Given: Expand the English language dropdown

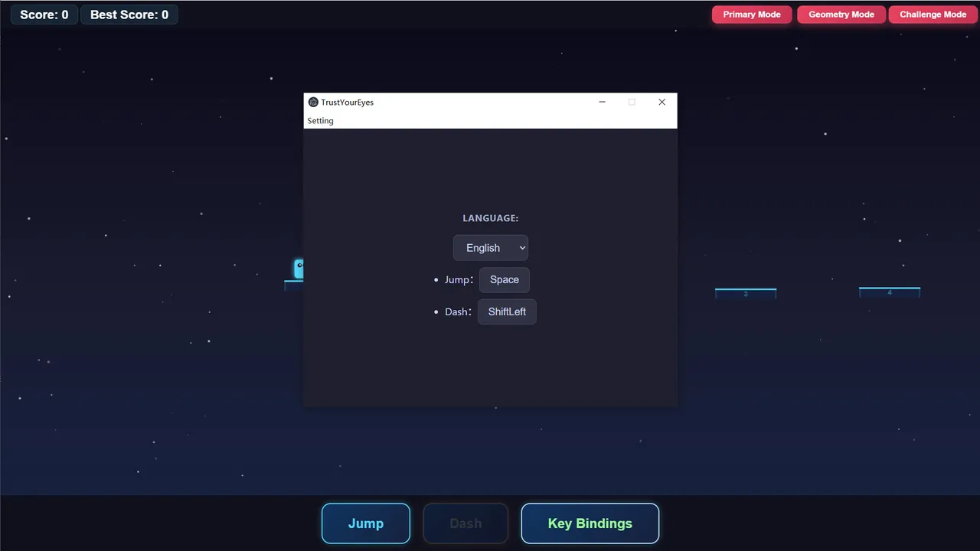Looking at the screenshot, I should click(491, 248).
